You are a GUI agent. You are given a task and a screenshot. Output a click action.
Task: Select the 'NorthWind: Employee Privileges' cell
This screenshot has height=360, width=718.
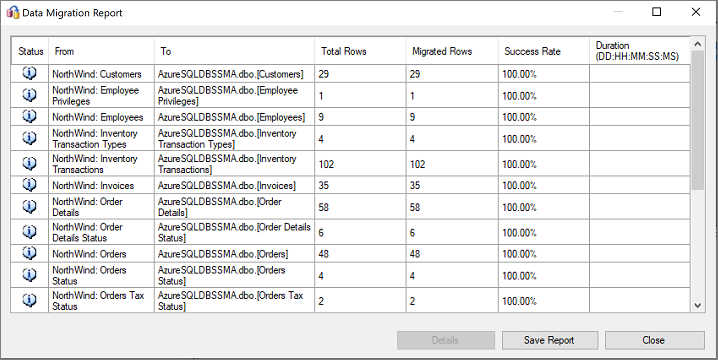pos(101,95)
